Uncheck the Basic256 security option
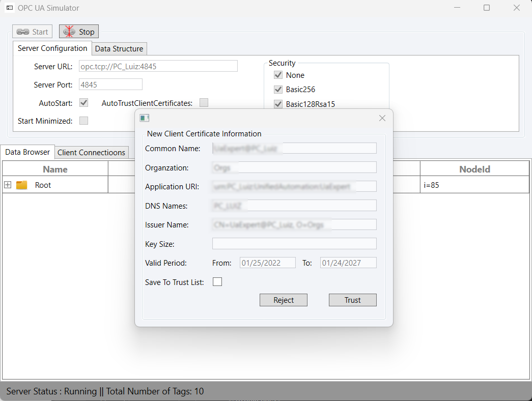Image resolution: width=532 pixels, height=401 pixels. click(x=278, y=90)
